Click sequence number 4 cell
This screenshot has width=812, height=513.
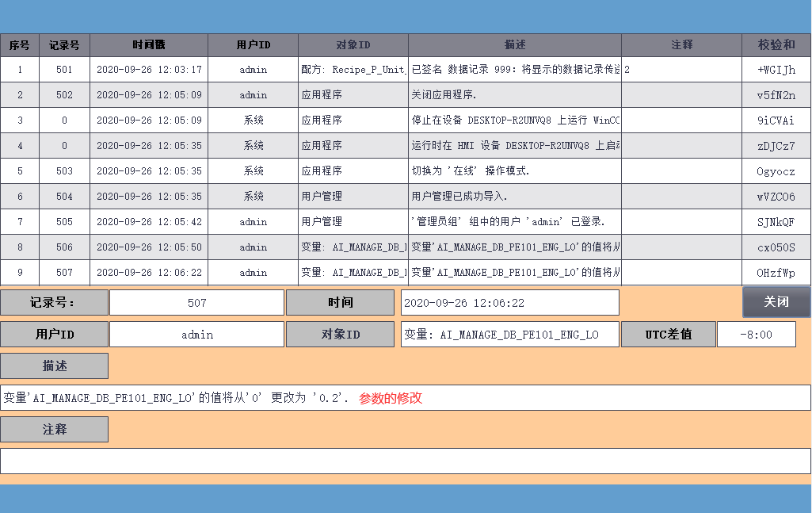click(20, 146)
